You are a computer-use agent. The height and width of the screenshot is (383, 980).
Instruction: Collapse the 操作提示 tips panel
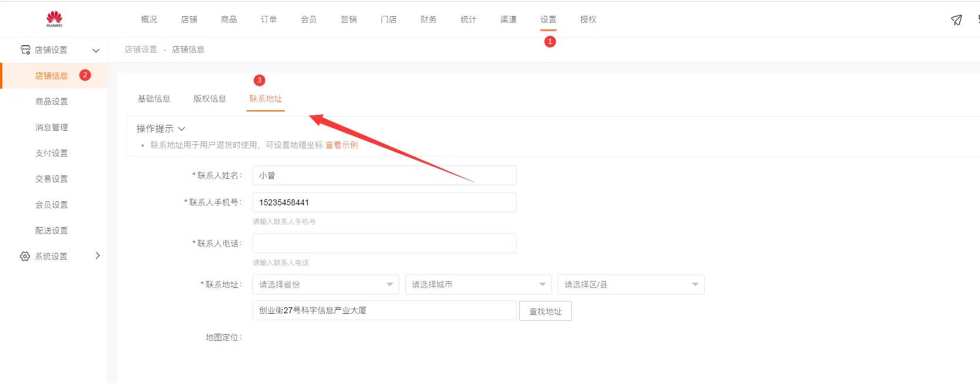tap(181, 128)
